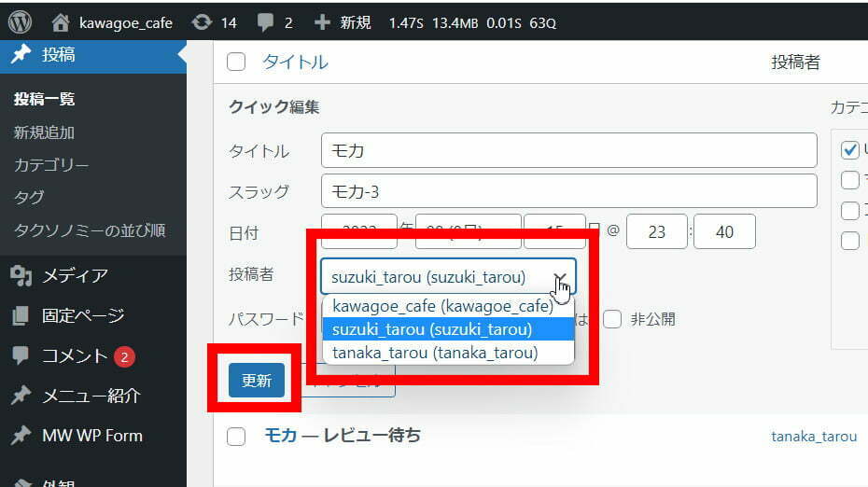The height and width of the screenshot is (487, 868).
Task: Open the WordPress logo menu
Action: pyautogui.click(x=20, y=22)
